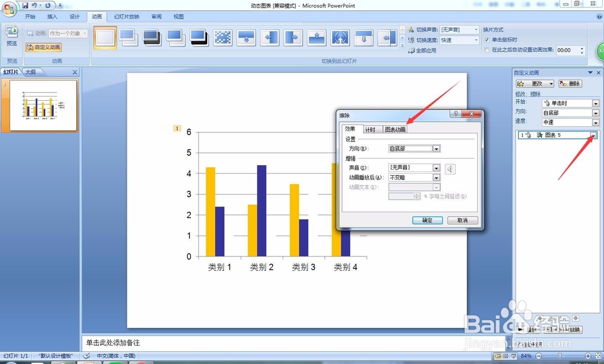
Task: Apply the wipe down transition
Action: [246, 37]
